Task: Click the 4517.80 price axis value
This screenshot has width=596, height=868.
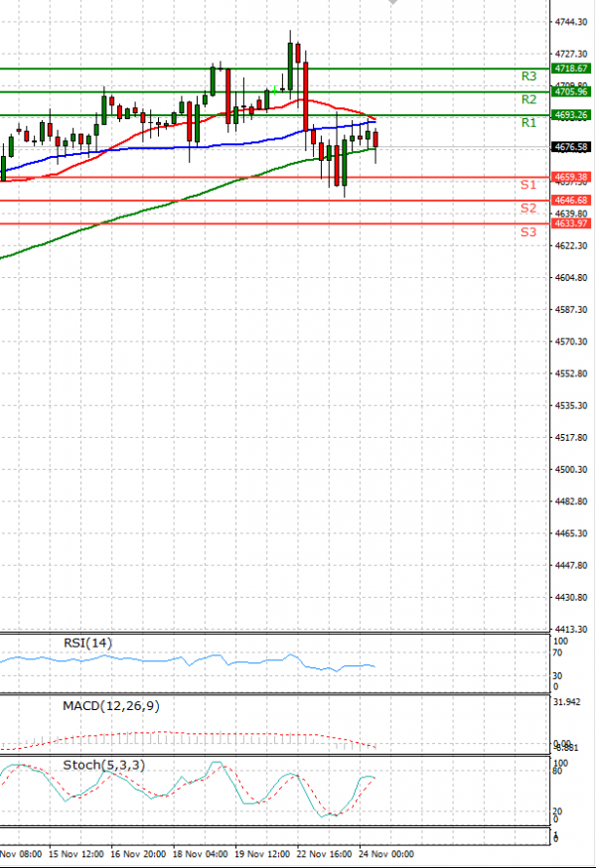Action: (x=571, y=437)
